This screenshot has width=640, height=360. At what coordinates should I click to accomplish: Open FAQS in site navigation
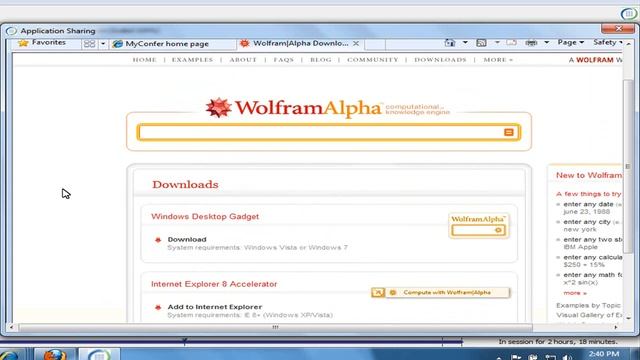(284, 60)
